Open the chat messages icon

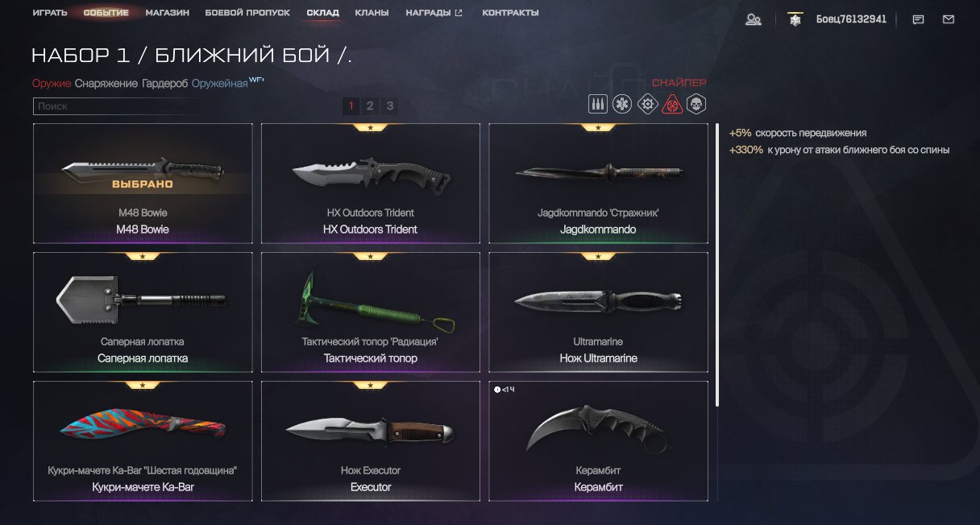point(918,19)
